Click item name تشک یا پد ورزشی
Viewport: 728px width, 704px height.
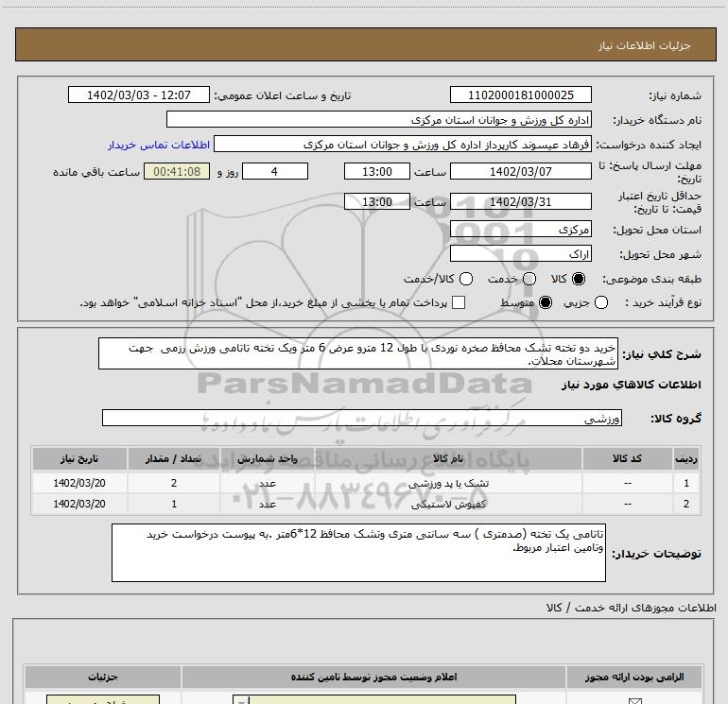click(x=448, y=483)
